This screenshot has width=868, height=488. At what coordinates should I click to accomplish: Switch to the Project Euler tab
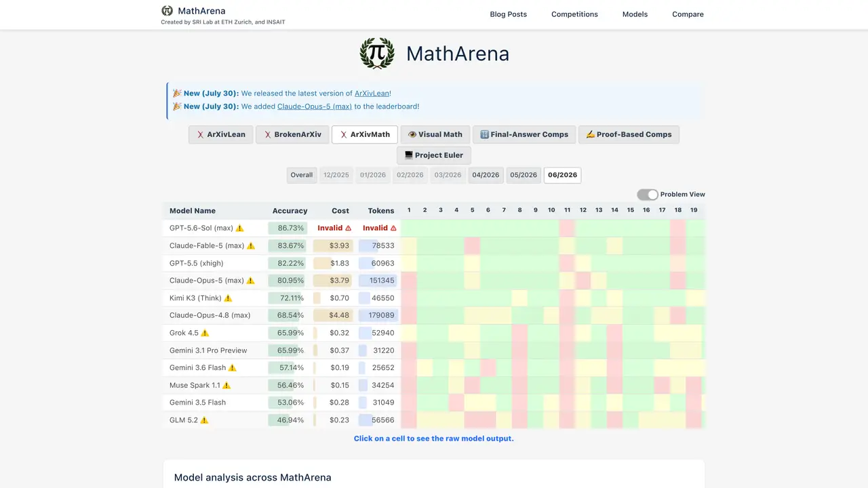(x=434, y=155)
